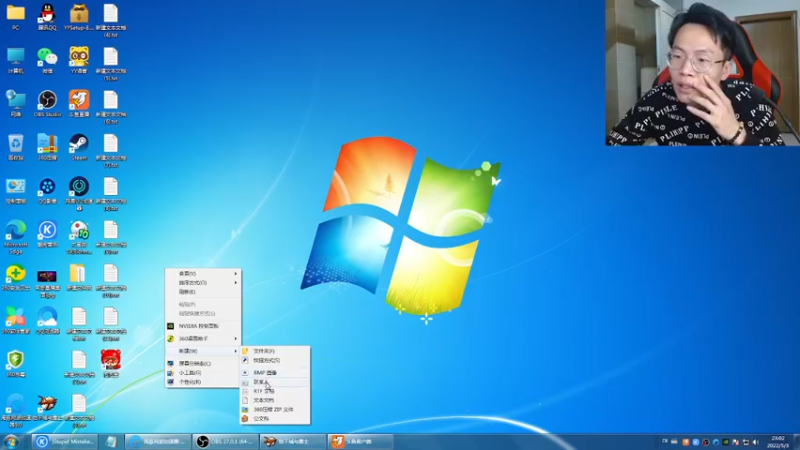Expand the 360桌面助手 submenu

(203, 339)
